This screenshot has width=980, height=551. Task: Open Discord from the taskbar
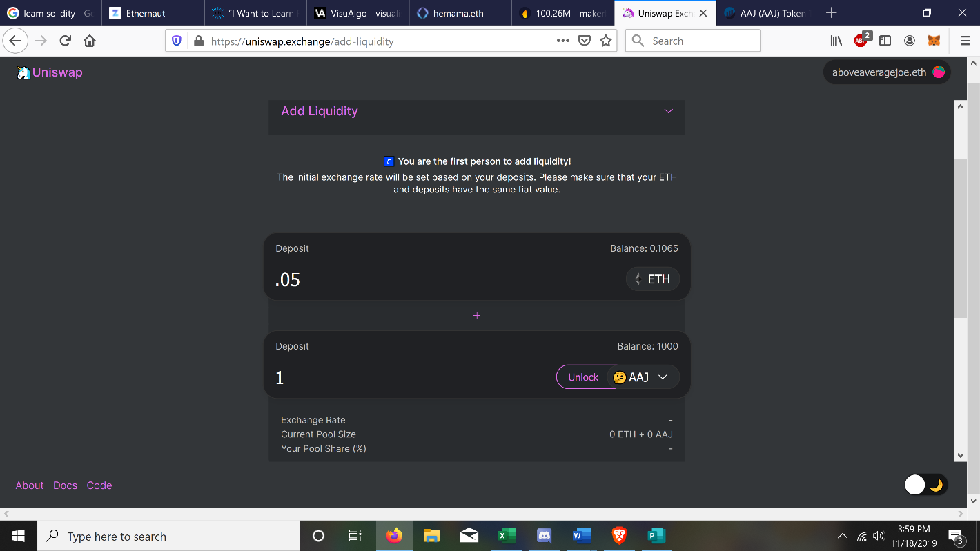pyautogui.click(x=544, y=536)
